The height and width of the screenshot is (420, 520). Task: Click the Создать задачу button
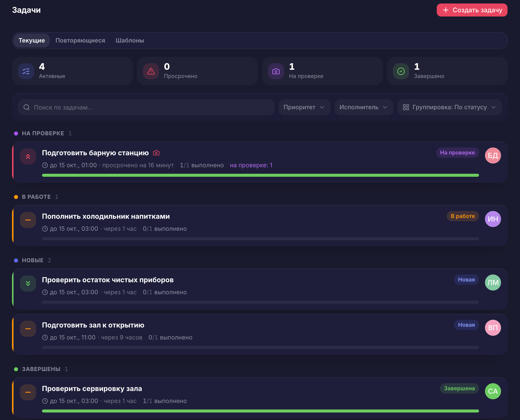coord(472,10)
